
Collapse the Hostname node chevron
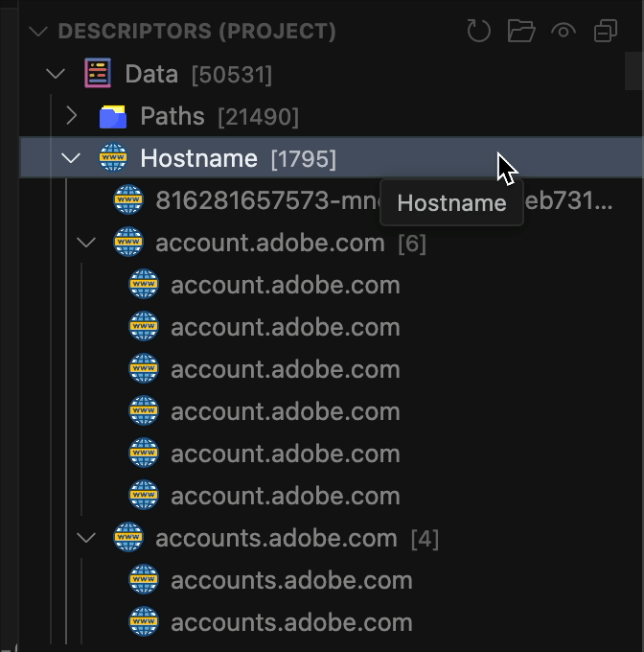point(71,158)
